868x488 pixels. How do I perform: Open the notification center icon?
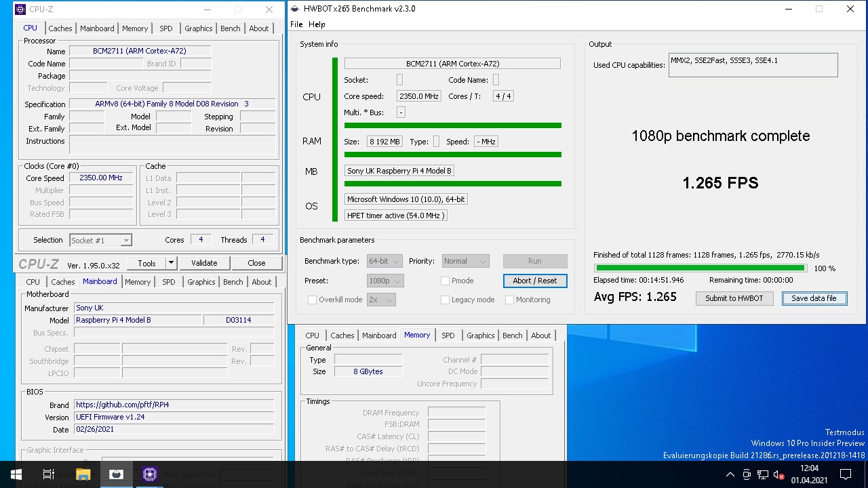pos(846,474)
